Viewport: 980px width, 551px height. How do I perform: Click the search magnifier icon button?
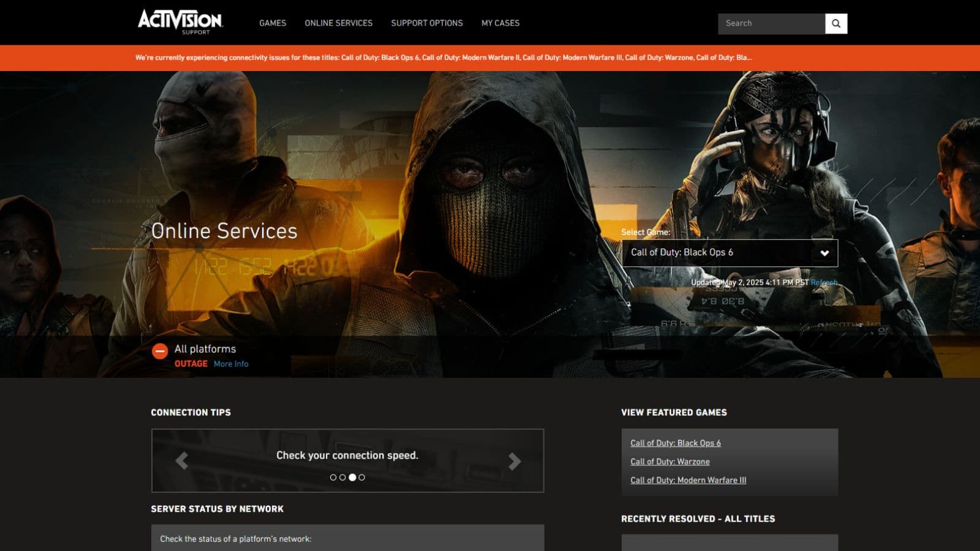coord(836,24)
